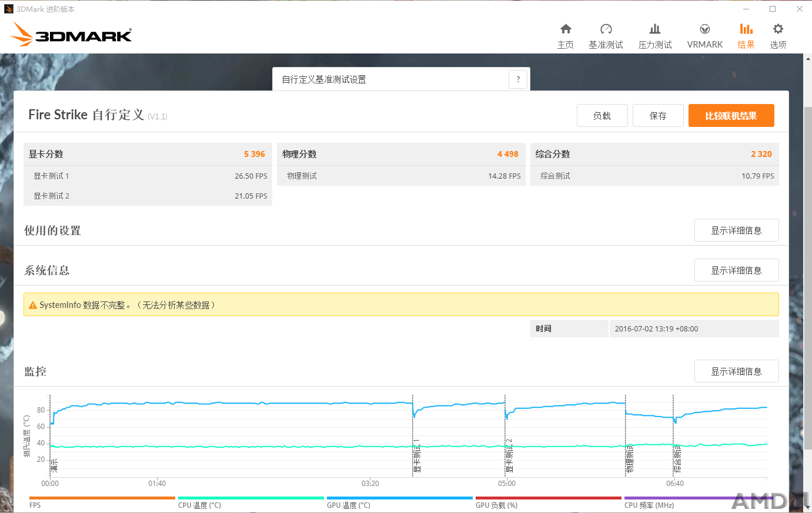Click the 综合分数 score 2 320

coord(761,154)
